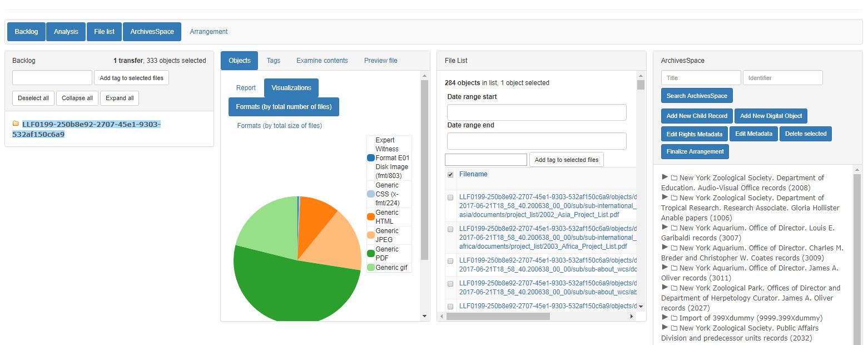The height and width of the screenshot is (345, 868).
Task: Toggle the select-all checkbox in Filename header
Action: coord(450,175)
